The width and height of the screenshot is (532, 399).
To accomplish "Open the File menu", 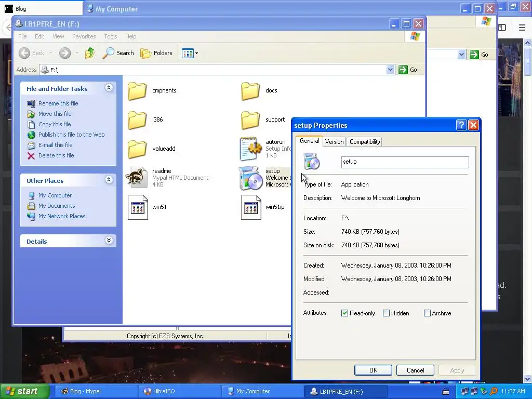I will pos(22,36).
